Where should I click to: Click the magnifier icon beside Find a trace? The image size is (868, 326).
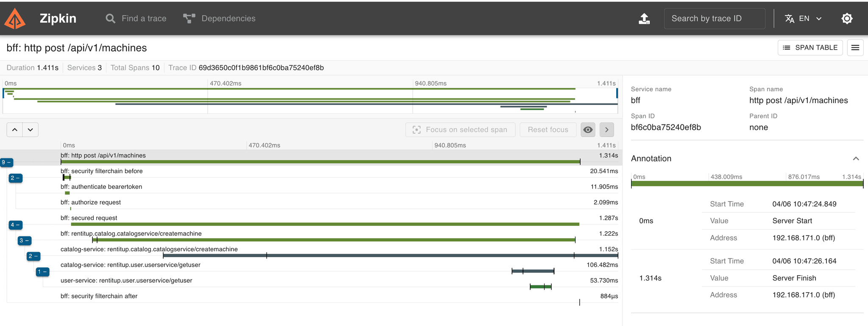point(110,19)
